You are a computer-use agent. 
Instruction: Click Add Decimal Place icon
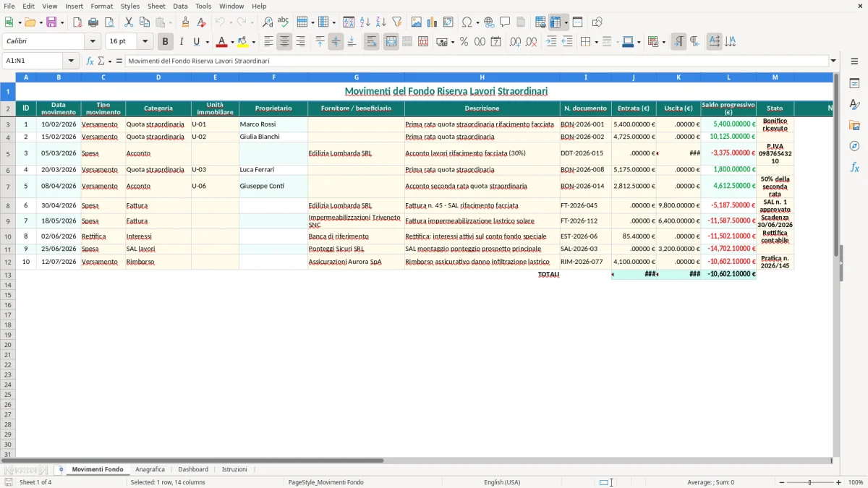point(515,42)
